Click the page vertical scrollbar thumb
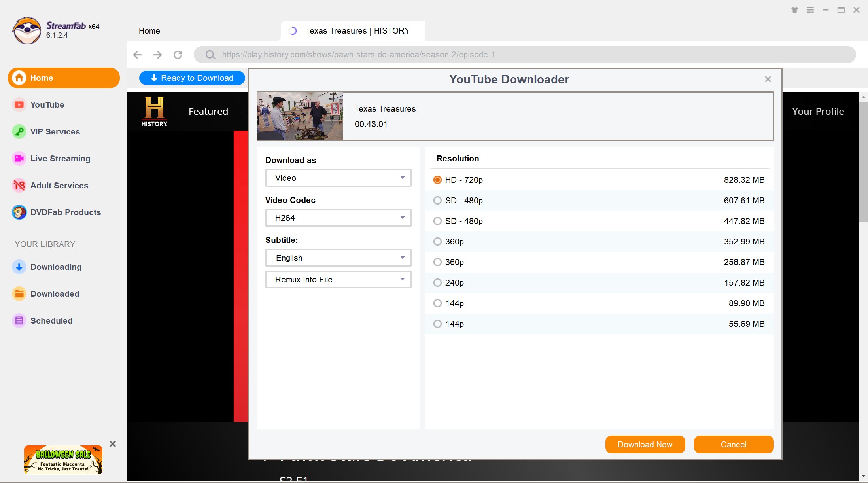The height and width of the screenshot is (483, 868). click(863, 162)
